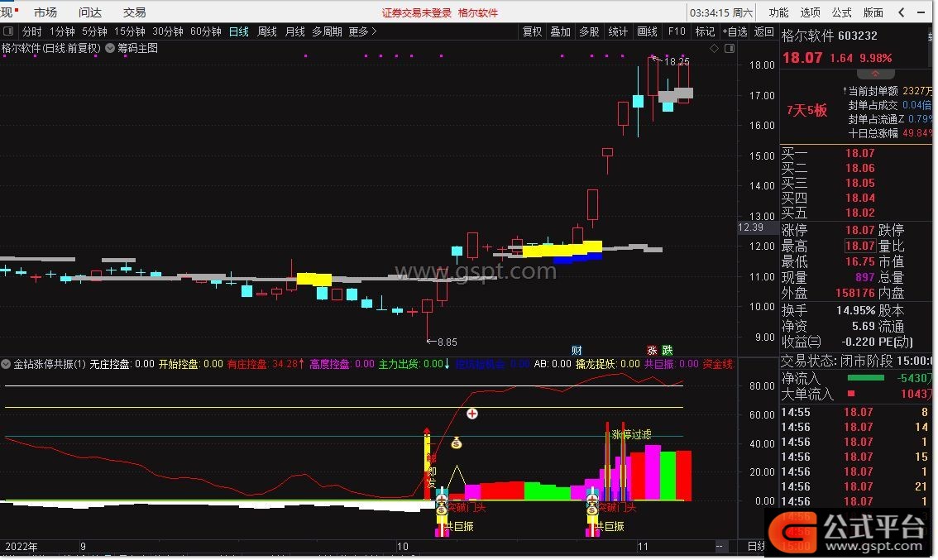Image resolution: width=938 pixels, height=560 pixels.
Task: Click the 标记 mark button
Action: 705,31
